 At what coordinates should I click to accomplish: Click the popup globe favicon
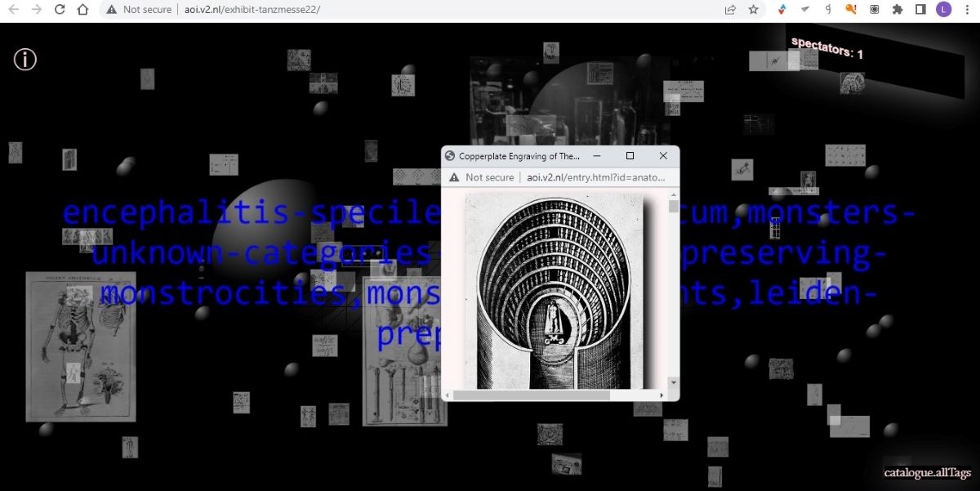pos(449,156)
